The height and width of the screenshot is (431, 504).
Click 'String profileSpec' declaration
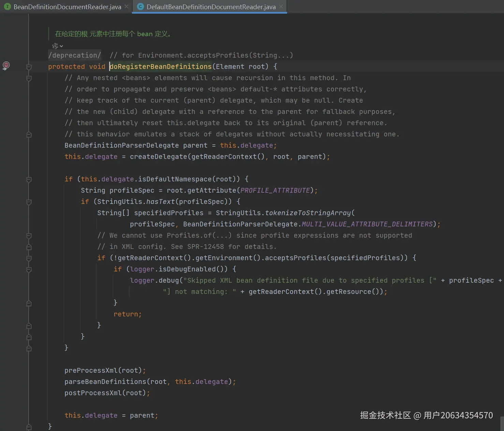click(x=118, y=190)
